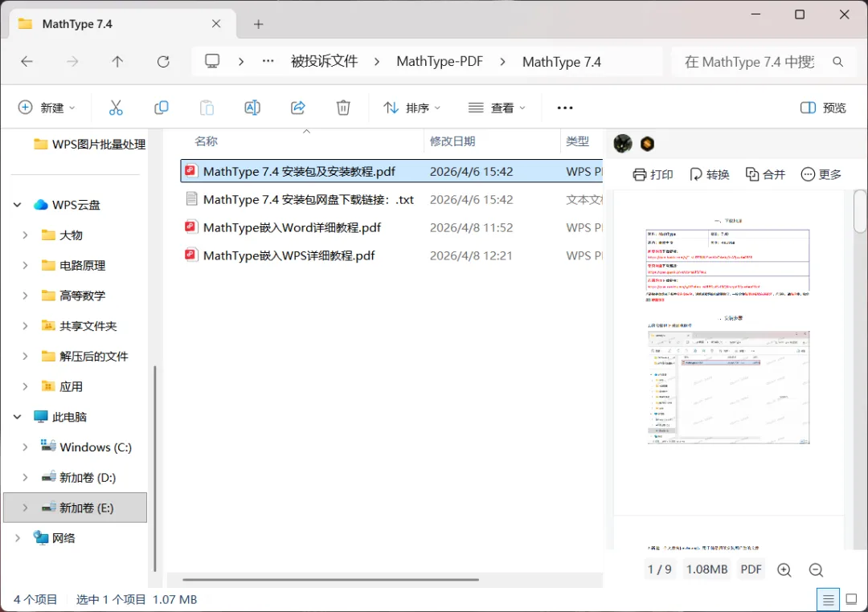Go back to the previous folder
868x612 pixels.
click(27, 61)
